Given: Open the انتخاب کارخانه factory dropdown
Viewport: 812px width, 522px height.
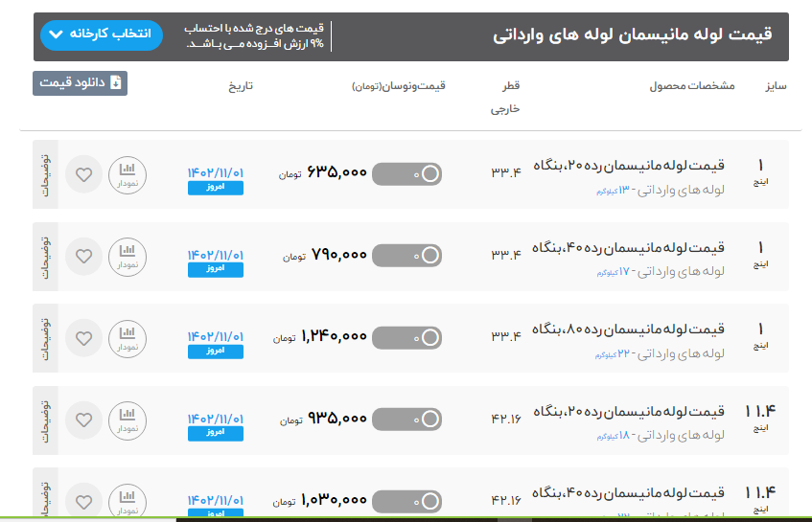Looking at the screenshot, I should 102,34.
